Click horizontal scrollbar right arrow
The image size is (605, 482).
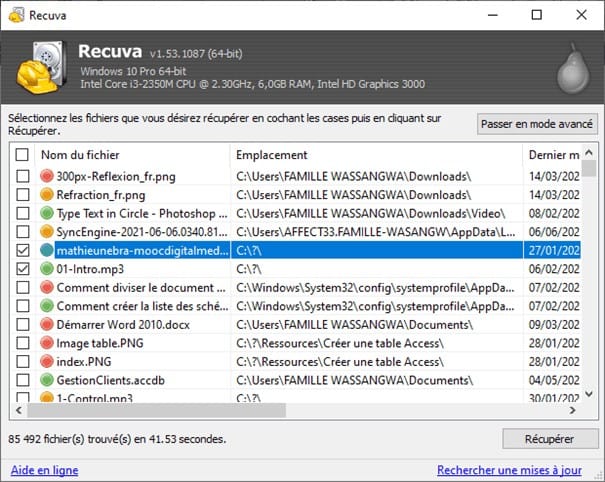(x=573, y=410)
